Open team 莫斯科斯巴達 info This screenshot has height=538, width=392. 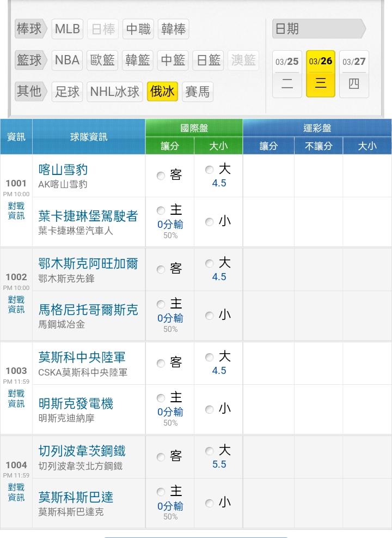pyautogui.click(x=76, y=497)
